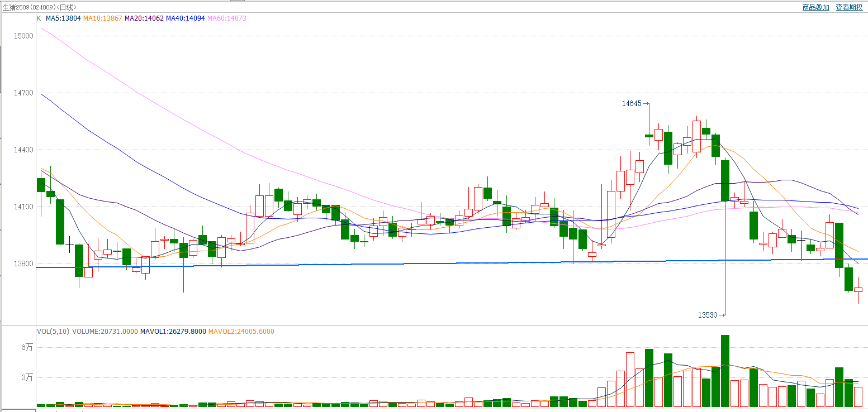Click the 3万 volume axis label
Viewport: 868px width, 412px height.
point(27,377)
